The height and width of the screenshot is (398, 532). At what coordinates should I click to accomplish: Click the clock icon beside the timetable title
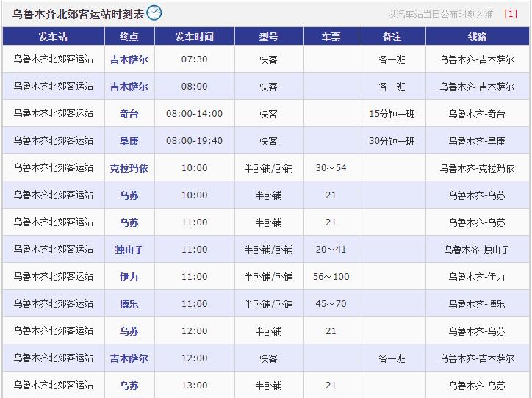pos(154,13)
